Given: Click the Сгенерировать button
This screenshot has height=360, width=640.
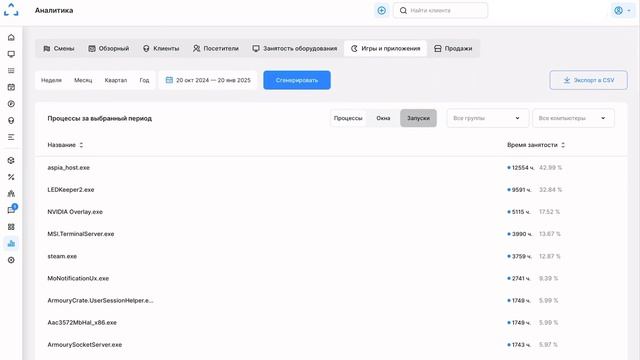Looking at the screenshot, I should tap(297, 80).
